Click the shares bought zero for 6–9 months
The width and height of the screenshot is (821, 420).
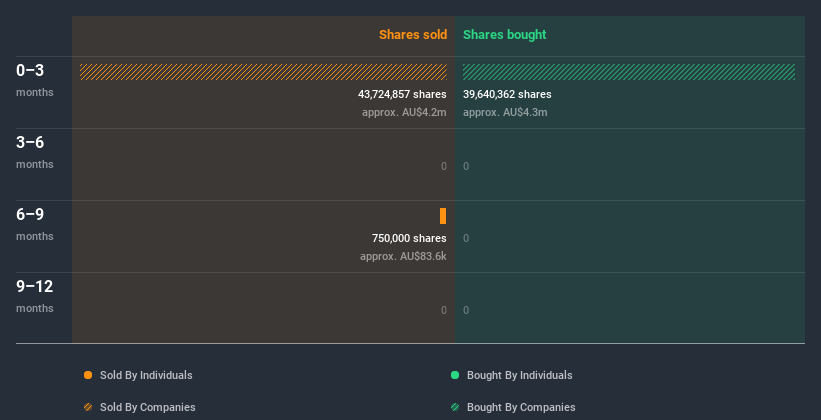(x=466, y=238)
